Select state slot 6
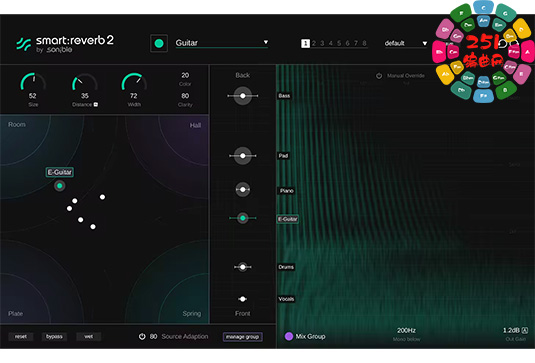Image resolution: width=535 pixels, height=363 pixels. 347,43
